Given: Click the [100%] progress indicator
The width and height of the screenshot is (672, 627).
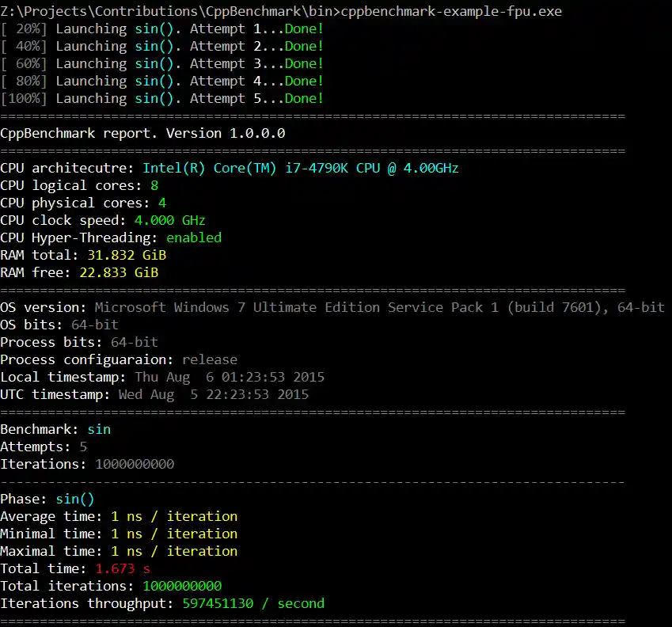Looking at the screenshot, I should click(x=24, y=98).
